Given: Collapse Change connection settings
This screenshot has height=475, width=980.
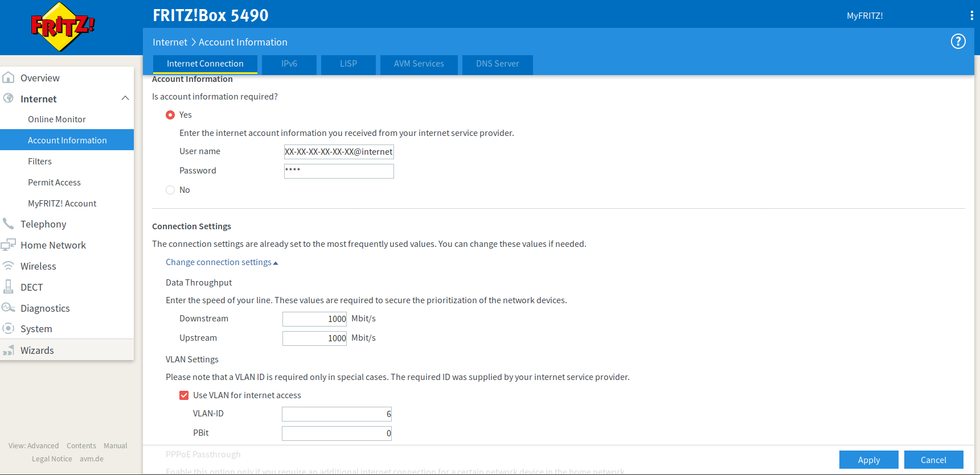Looking at the screenshot, I should (x=222, y=262).
